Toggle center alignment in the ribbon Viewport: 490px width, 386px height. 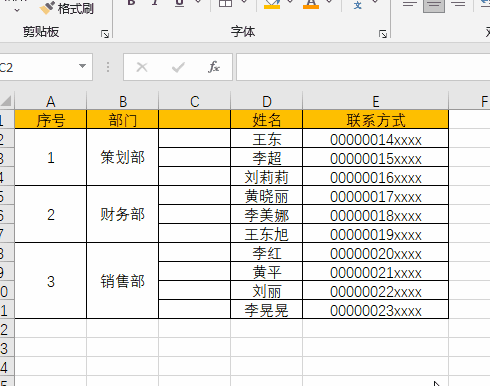click(x=434, y=5)
